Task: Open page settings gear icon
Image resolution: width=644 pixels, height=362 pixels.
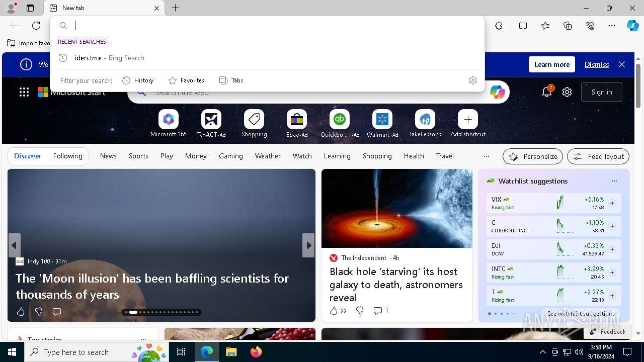Action: click(x=567, y=92)
